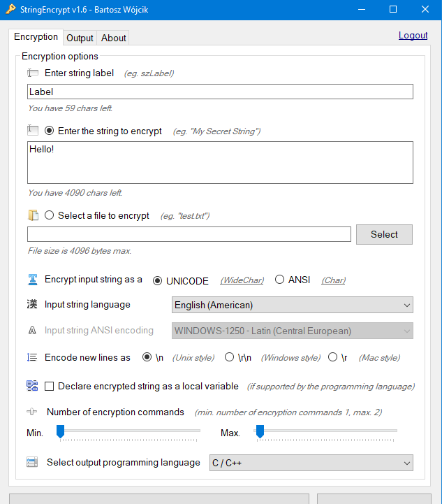The width and height of the screenshot is (442, 504).
Task: Switch to the About tab
Action: tap(113, 38)
